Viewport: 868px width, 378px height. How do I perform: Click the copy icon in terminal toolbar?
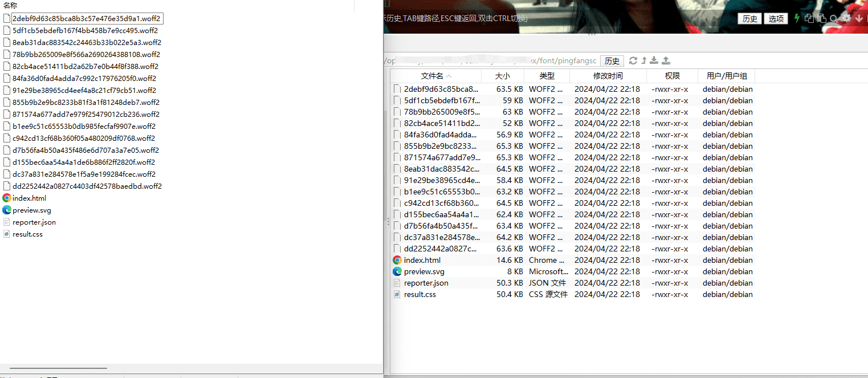[809, 18]
